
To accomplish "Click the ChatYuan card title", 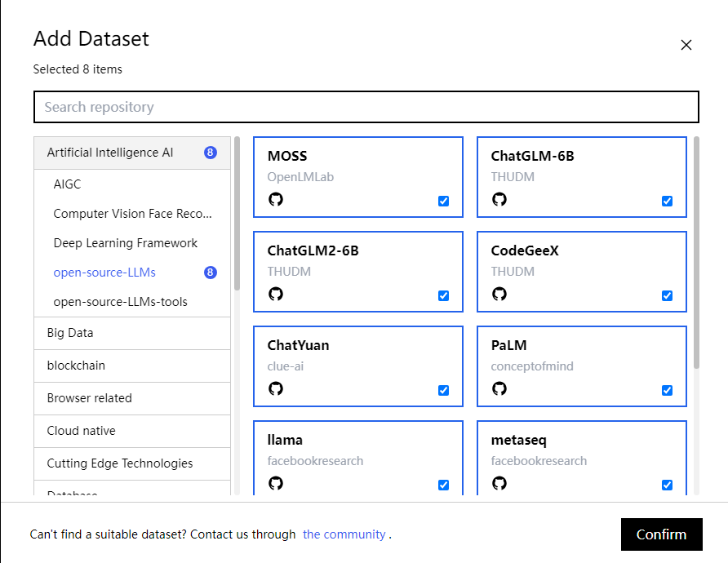I will point(298,345).
